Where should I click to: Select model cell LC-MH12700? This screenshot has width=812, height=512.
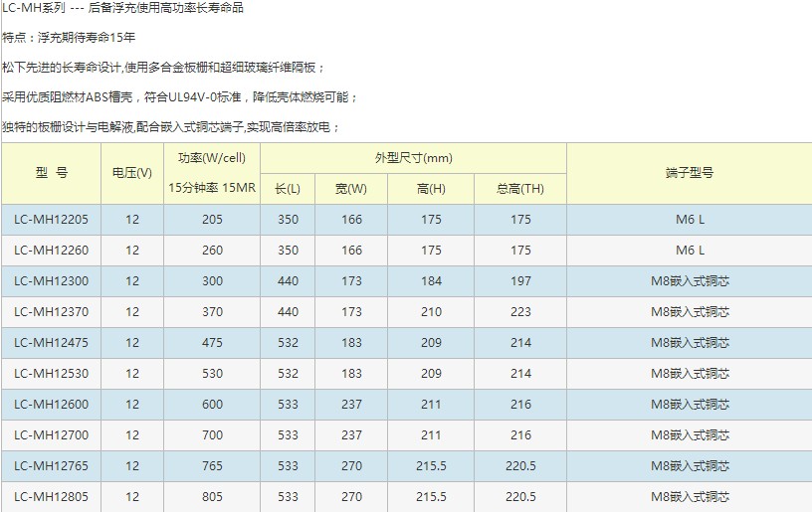52,434
